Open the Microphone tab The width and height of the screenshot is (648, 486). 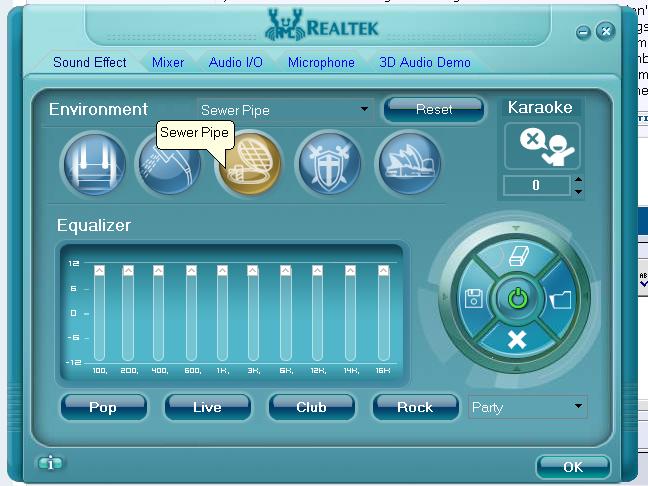321,62
